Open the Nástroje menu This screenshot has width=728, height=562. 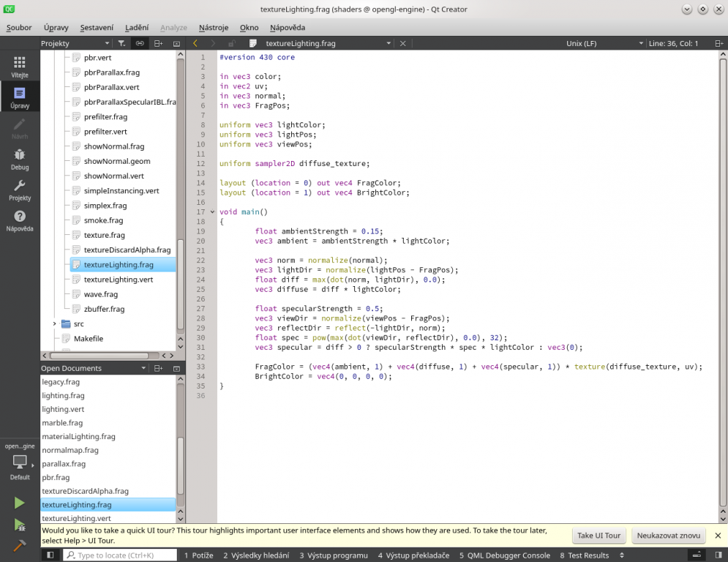[x=213, y=27]
